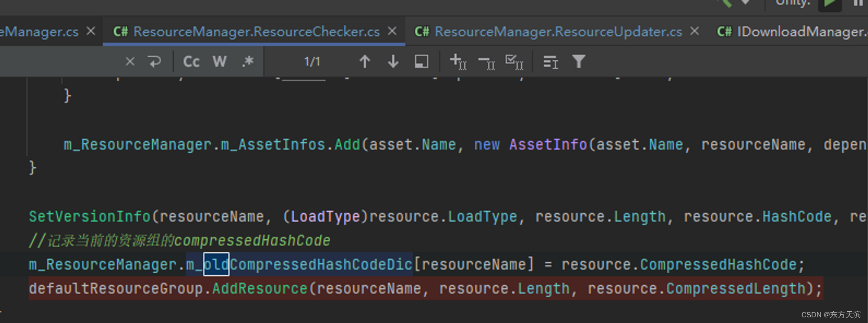Click m_oldCompressedHashCodeDic identifier

299,264
